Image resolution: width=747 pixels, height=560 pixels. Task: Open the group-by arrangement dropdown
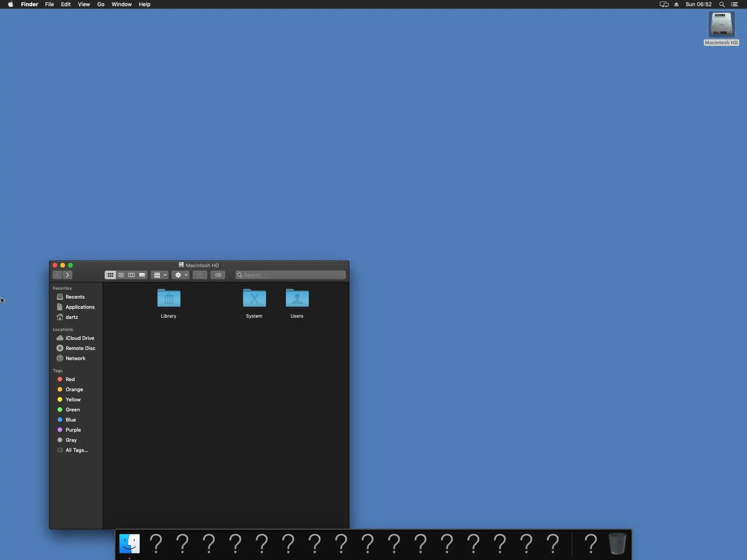point(160,275)
